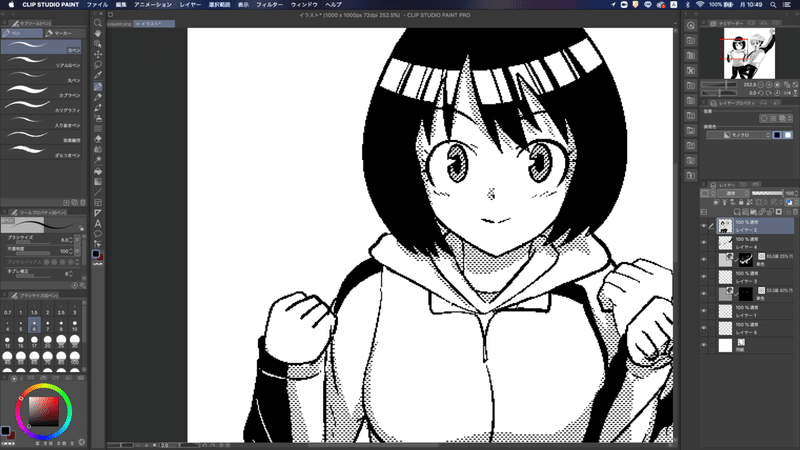Select the Fill bucket tool
Viewport: 800px width, 450px height.
click(97, 171)
